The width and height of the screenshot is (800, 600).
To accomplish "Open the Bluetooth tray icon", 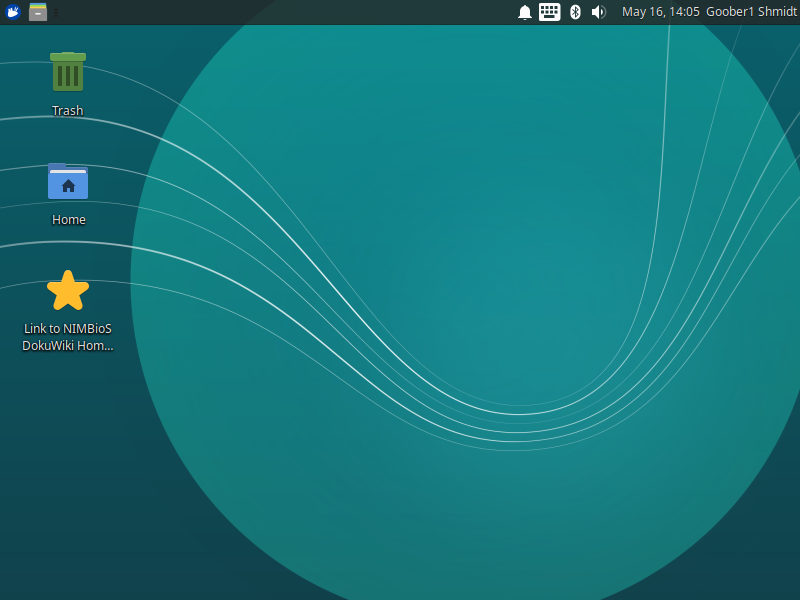I will point(575,12).
